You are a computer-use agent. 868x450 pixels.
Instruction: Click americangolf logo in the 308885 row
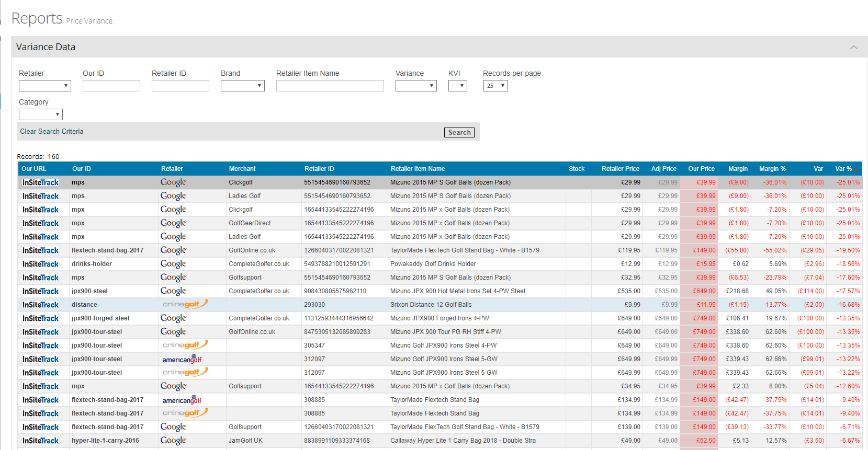point(182,400)
